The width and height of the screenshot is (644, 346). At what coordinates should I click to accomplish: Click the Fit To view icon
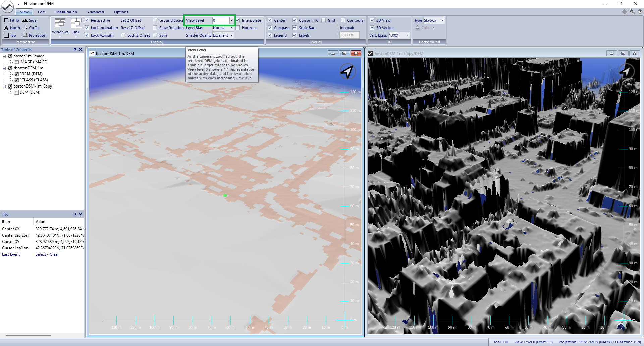(x=6, y=20)
